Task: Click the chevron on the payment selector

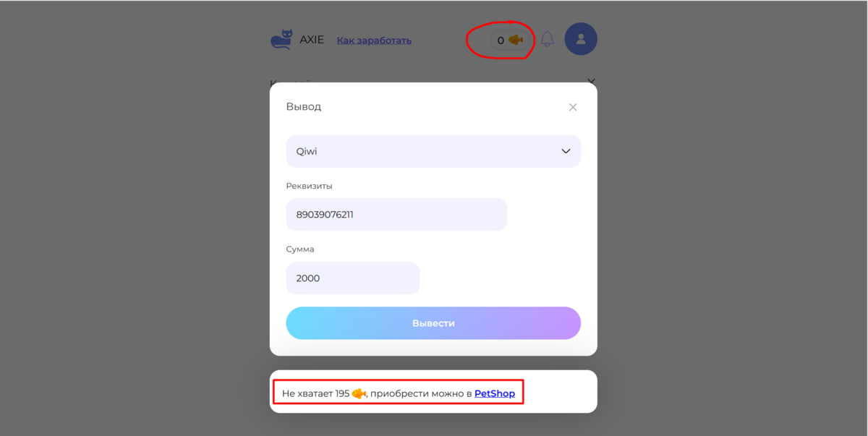Action: [x=566, y=151]
